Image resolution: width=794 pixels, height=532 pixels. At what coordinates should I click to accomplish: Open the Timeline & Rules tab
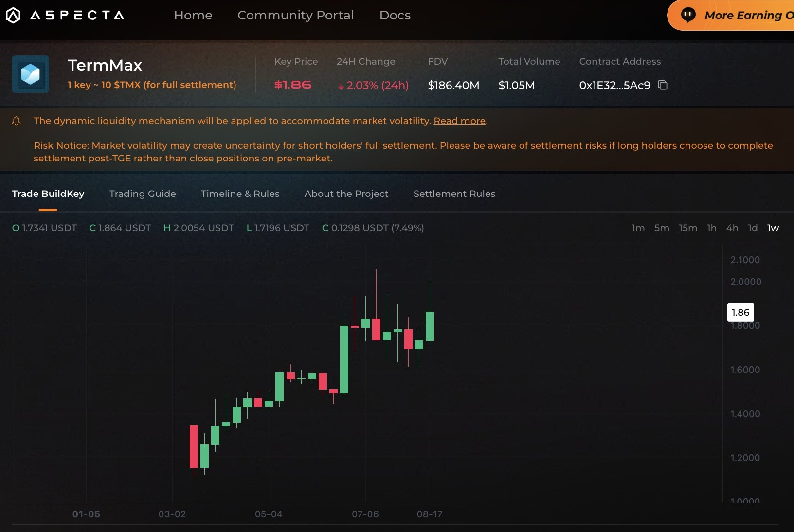(240, 194)
